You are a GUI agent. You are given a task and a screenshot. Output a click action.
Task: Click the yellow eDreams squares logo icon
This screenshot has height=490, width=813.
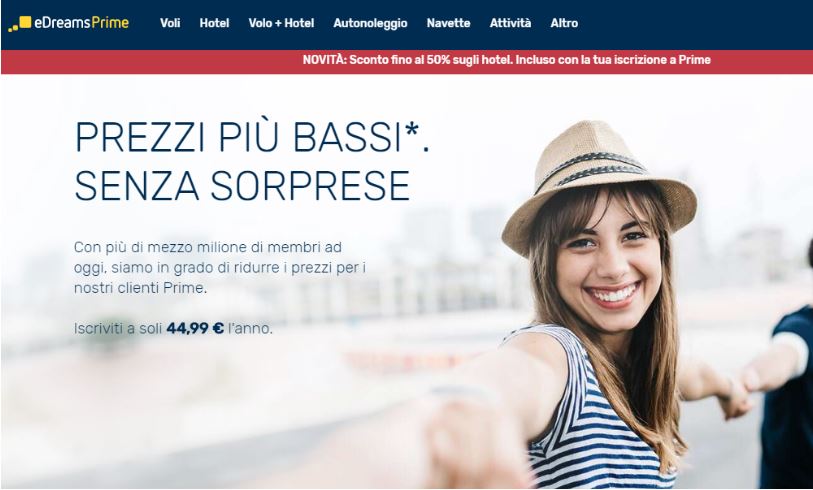pos(20,24)
